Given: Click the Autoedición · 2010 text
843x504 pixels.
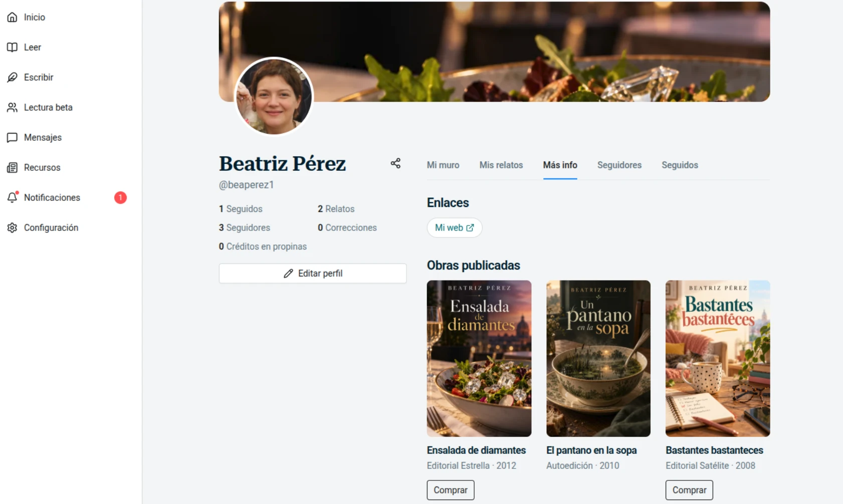Looking at the screenshot, I should 583,465.
